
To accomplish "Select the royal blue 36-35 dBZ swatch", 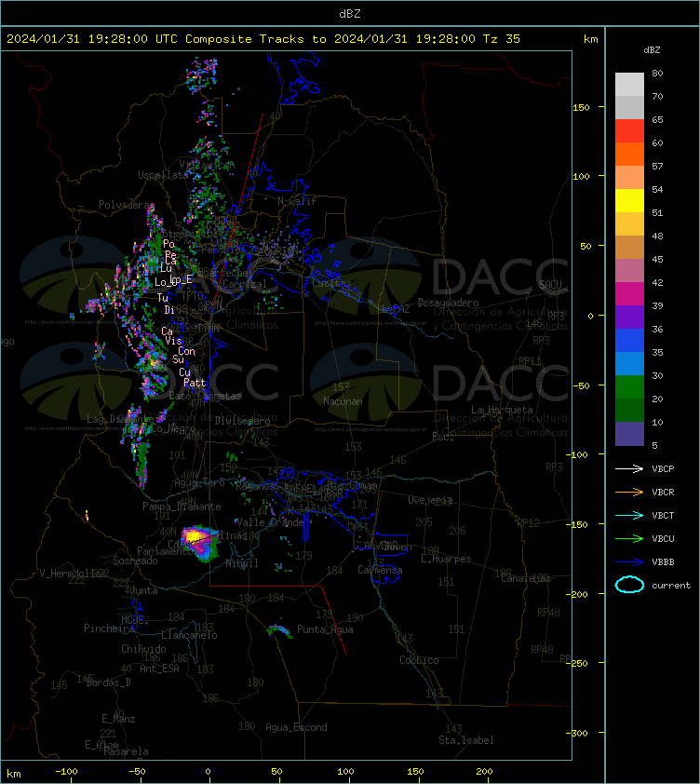I will [x=629, y=340].
